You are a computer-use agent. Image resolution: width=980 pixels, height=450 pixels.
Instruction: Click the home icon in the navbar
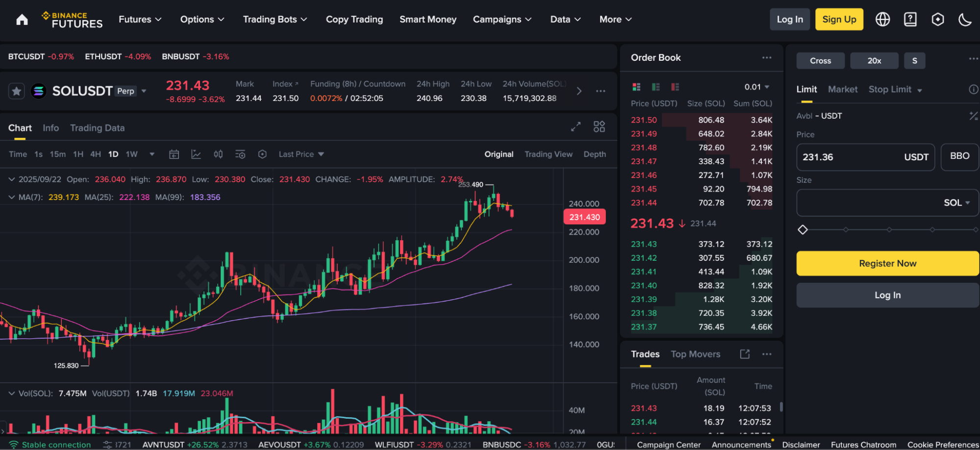coord(22,20)
